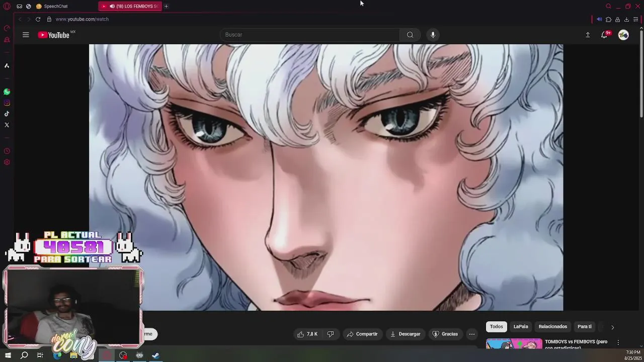Click the Gracias button

point(445,334)
